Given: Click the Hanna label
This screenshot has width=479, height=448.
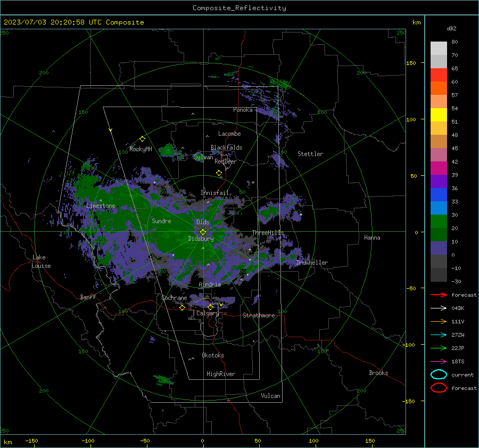Looking at the screenshot, I should pos(372,238).
